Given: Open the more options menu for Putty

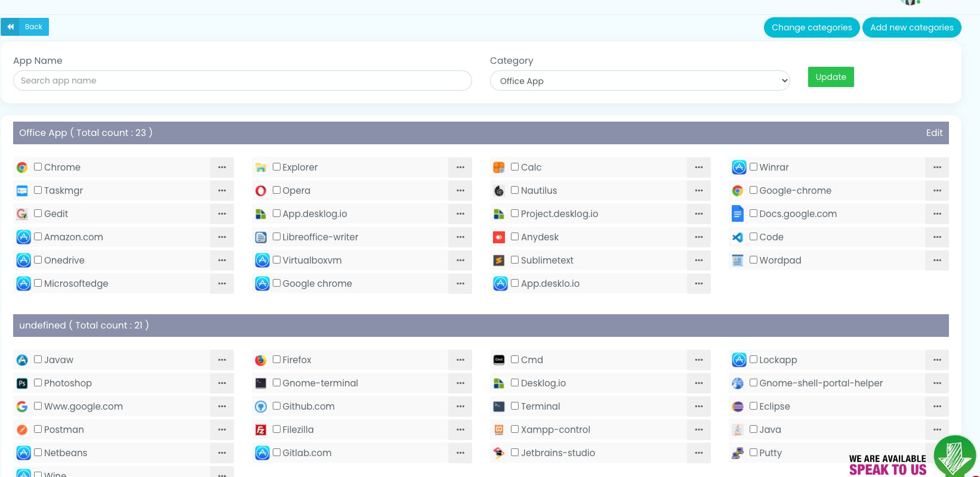Looking at the screenshot, I should coord(937,453).
